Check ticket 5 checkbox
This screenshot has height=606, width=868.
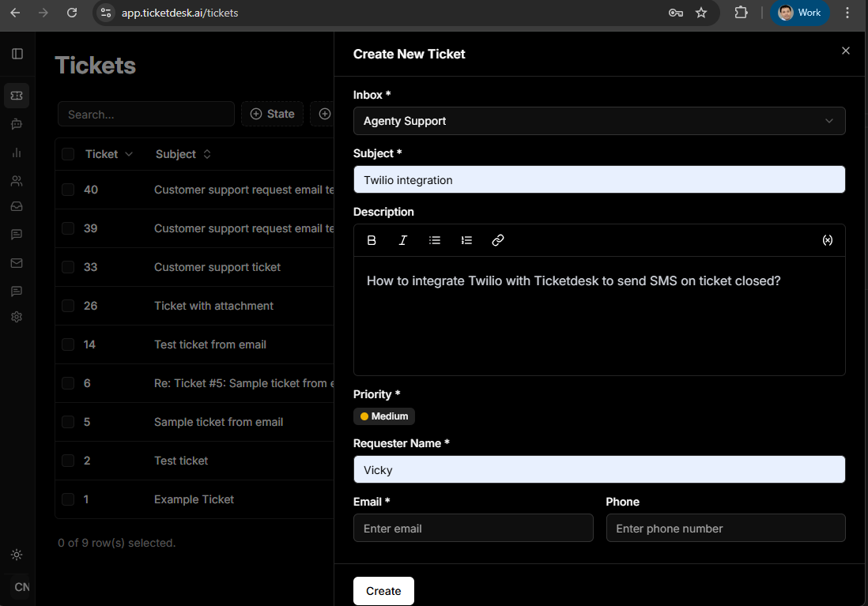pyautogui.click(x=68, y=422)
